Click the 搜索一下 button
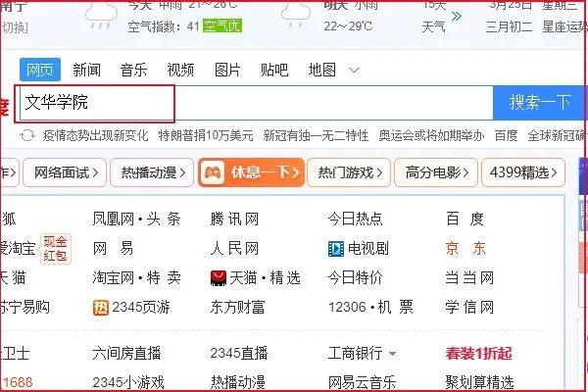Image resolution: width=588 pixels, height=392 pixels. pos(540,102)
